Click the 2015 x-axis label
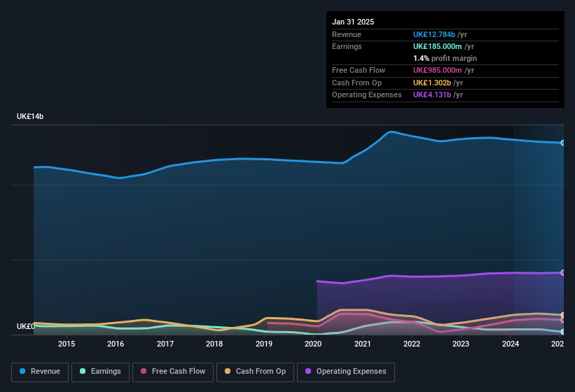The height and width of the screenshot is (392, 575). [67, 344]
